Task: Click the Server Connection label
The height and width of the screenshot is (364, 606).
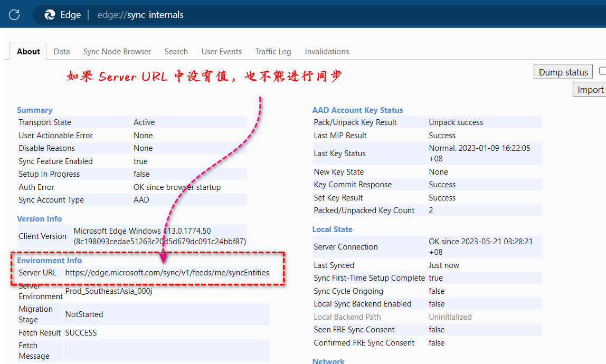Action: tap(346, 247)
